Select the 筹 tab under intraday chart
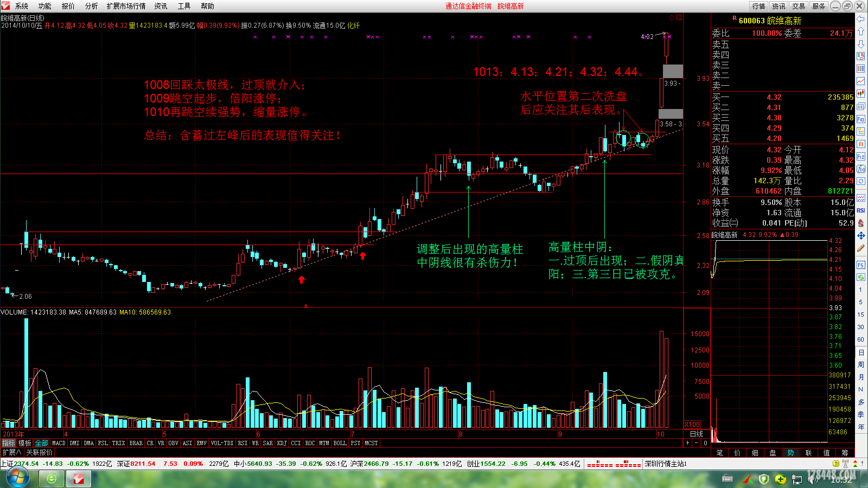 point(845,453)
